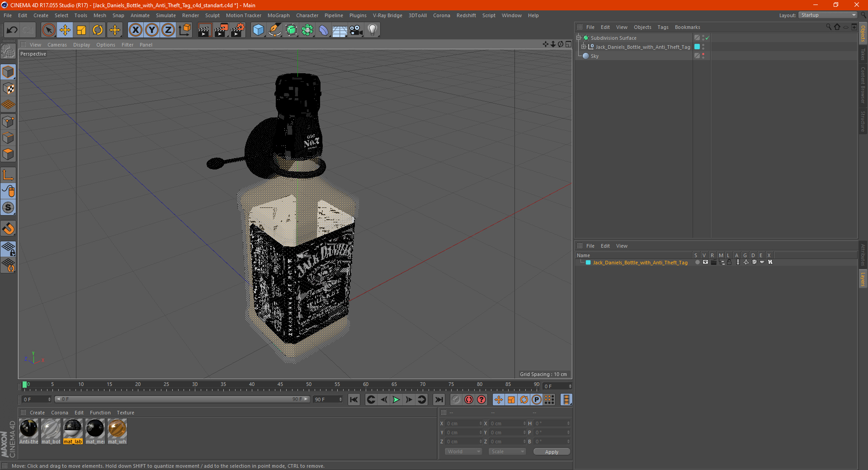Click the end frame 90 F field
868x470 pixels.
328,399
